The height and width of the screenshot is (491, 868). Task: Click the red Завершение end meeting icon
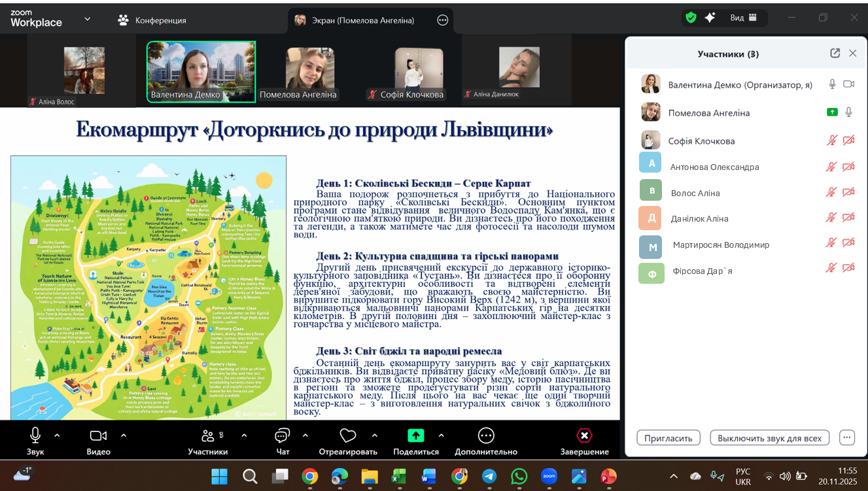pos(584,435)
